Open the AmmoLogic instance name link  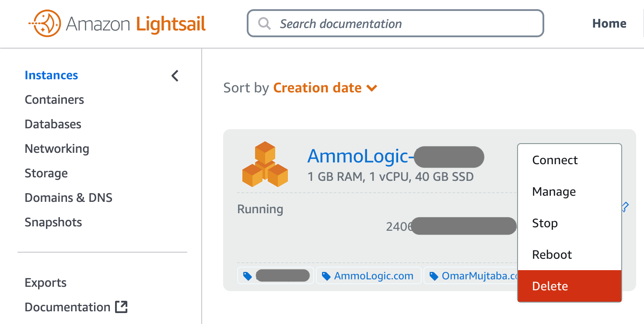[x=359, y=156]
